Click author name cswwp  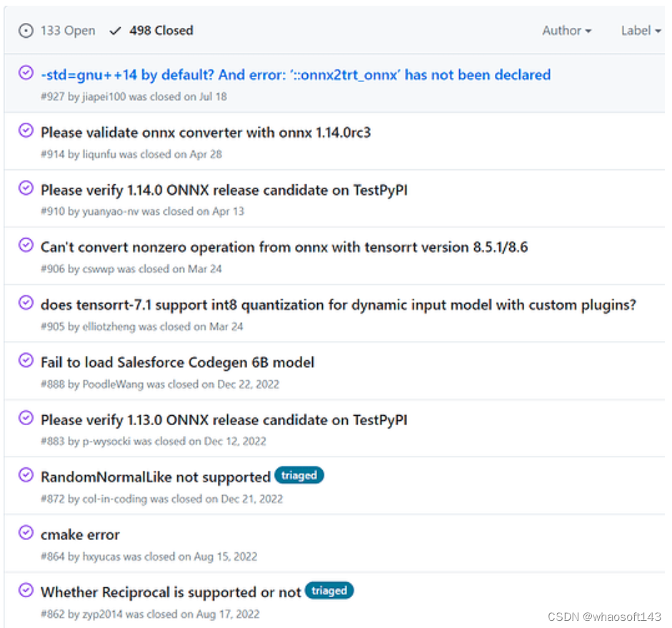(x=98, y=269)
